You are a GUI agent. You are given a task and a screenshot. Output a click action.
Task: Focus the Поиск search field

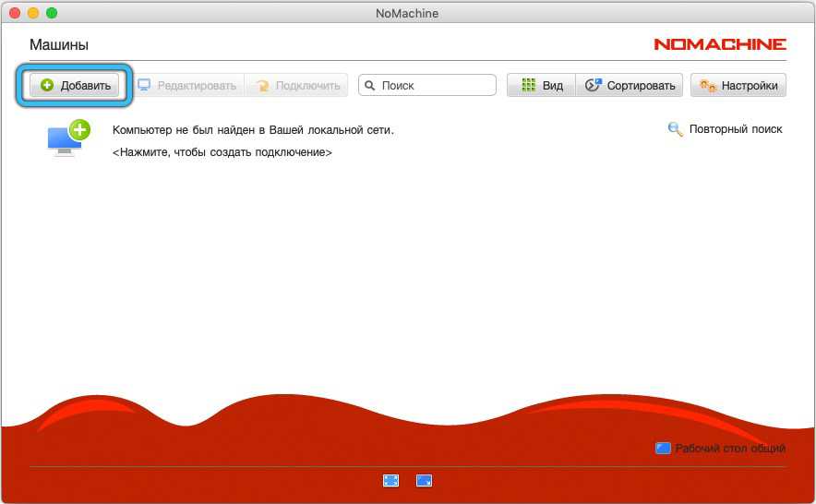pyautogui.click(x=427, y=86)
